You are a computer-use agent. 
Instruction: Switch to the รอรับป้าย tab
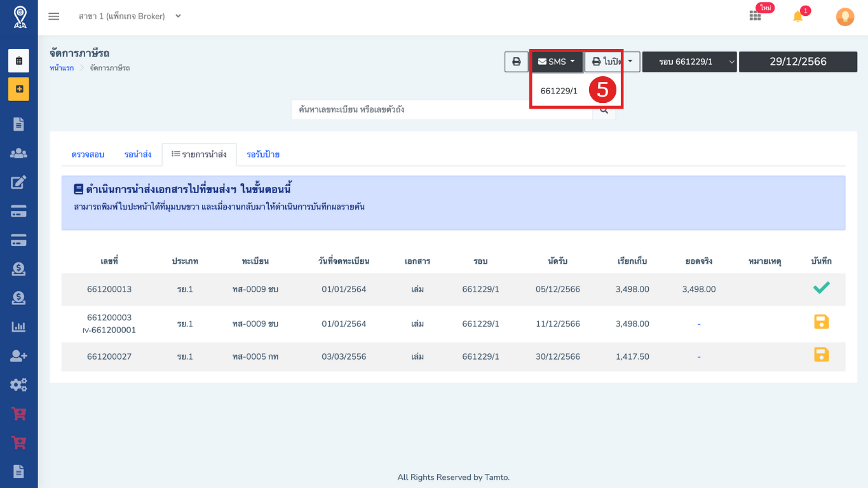pos(263,154)
